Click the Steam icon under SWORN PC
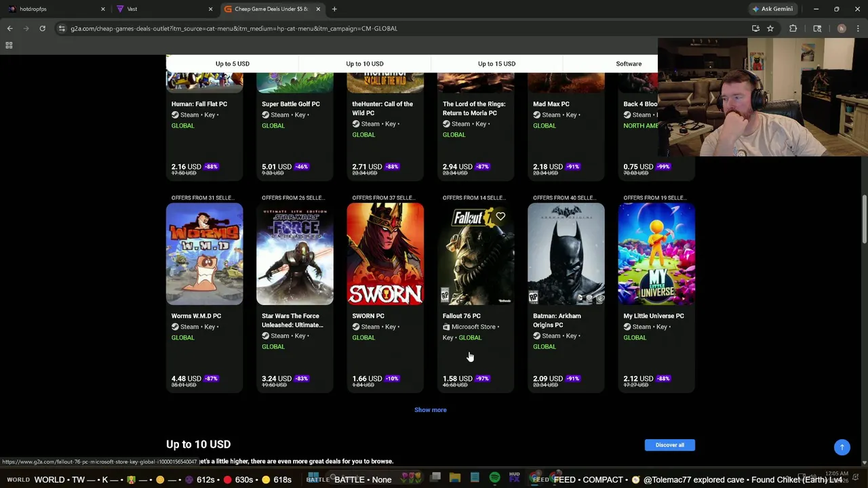This screenshot has height=488, width=868. coord(356,327)
